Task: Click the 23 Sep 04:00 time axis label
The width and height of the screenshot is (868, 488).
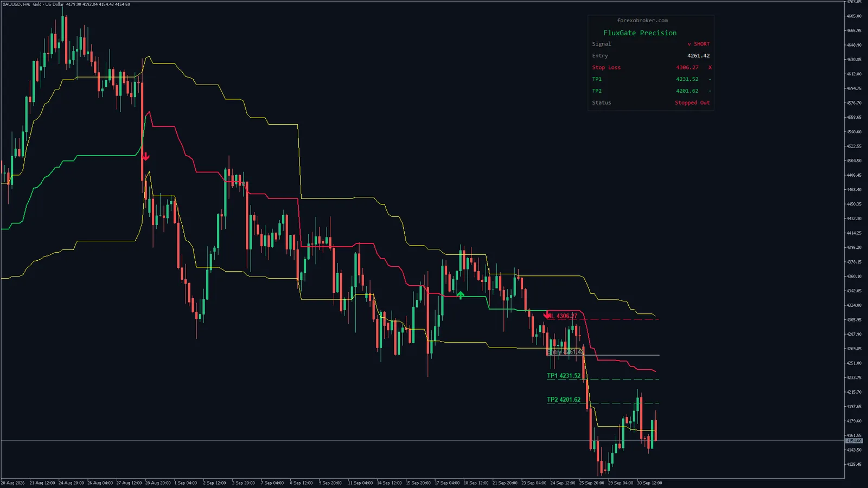Action: (534, 483)
